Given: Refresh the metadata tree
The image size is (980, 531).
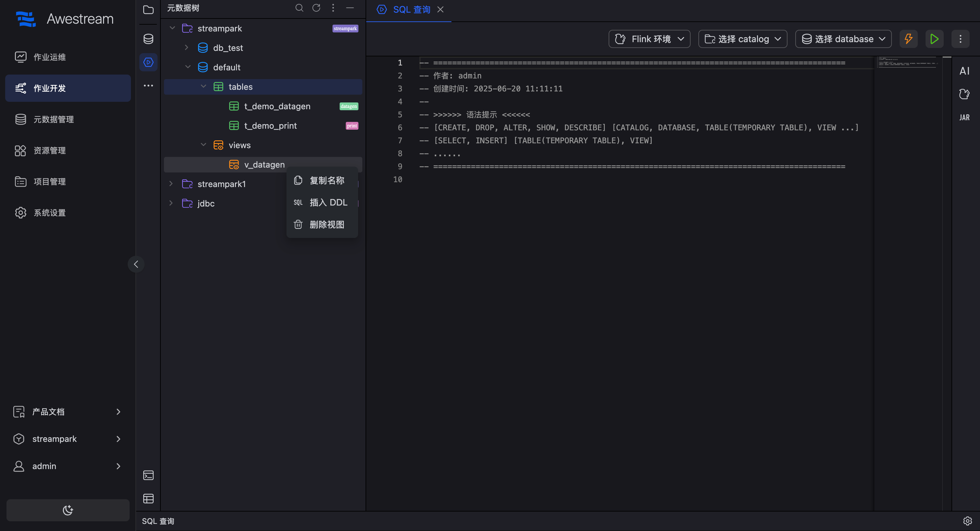Looking at the screenshot, I should pos(316,8).
